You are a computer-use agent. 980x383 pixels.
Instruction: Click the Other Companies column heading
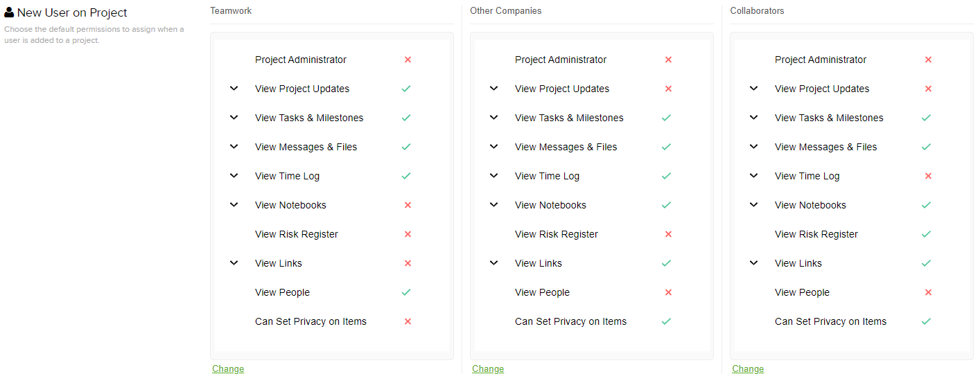click(x=506, y=11)
